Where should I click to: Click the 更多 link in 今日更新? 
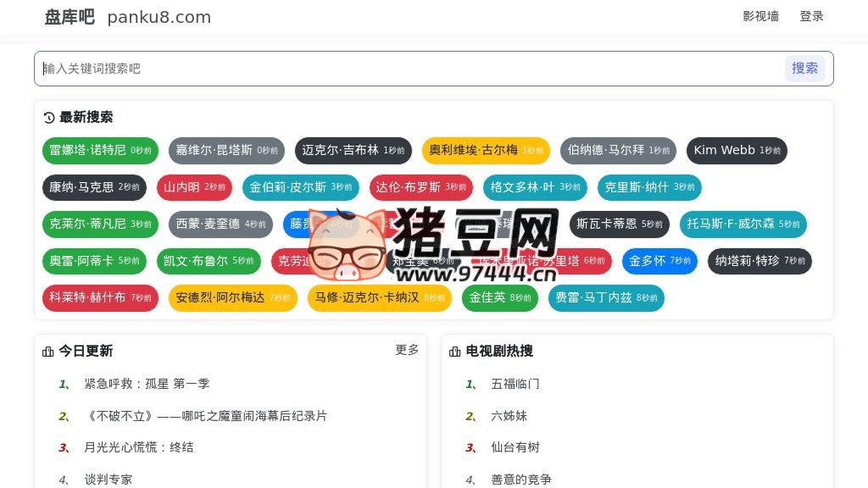407,349
